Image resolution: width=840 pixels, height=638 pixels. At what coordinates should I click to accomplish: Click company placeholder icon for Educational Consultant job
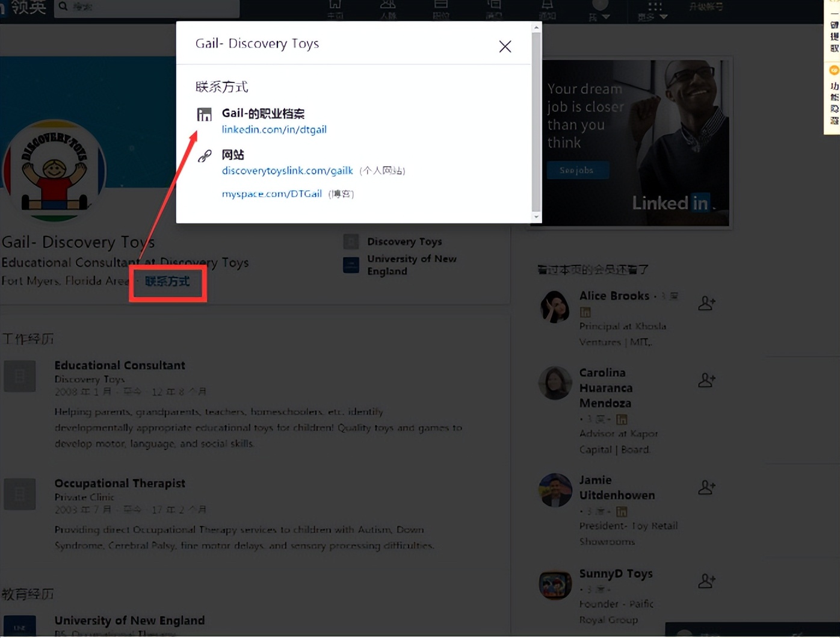pyautogui.click(x=20, y=376)
